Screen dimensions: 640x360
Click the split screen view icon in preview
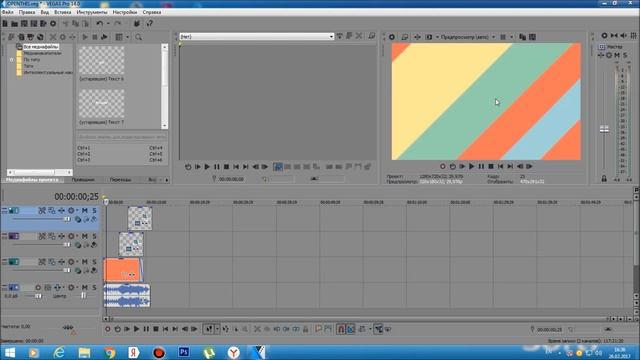pos(429,37)
